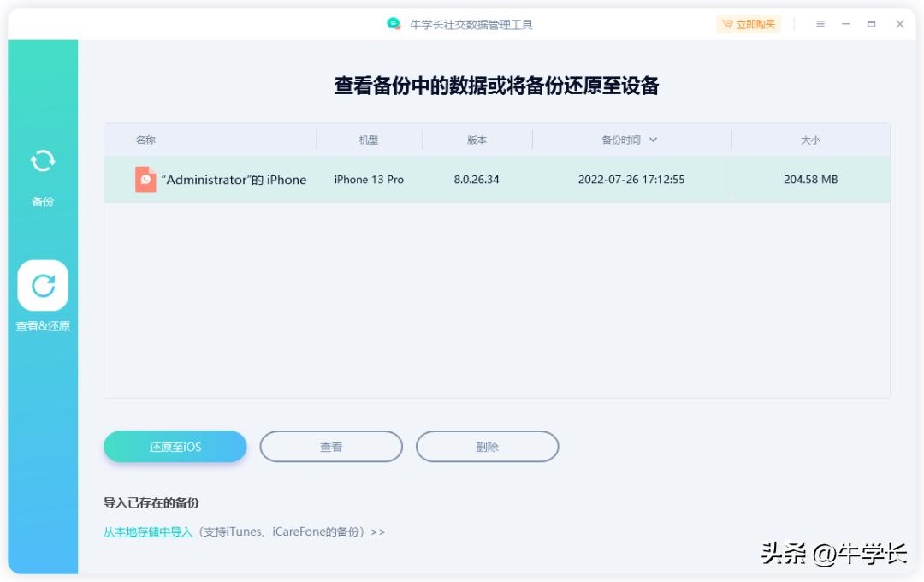Open the hamburger menu icon
924x582 pixels.
click(x=820, y=24)
